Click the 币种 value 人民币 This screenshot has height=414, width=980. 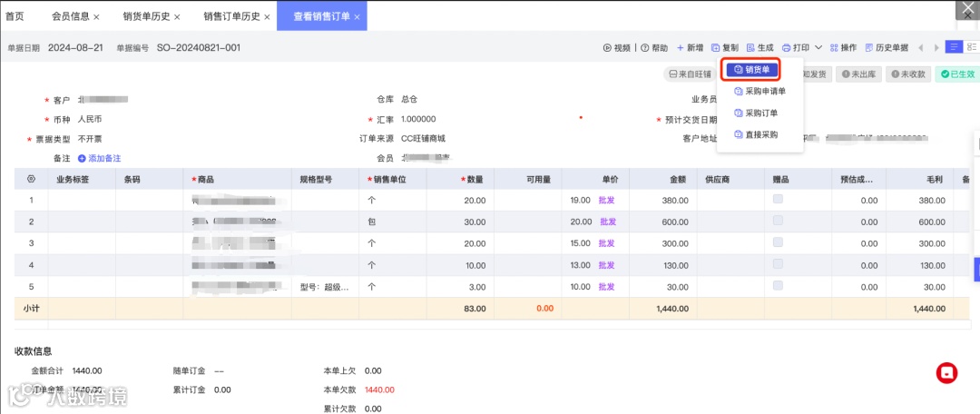coord(90,119)
